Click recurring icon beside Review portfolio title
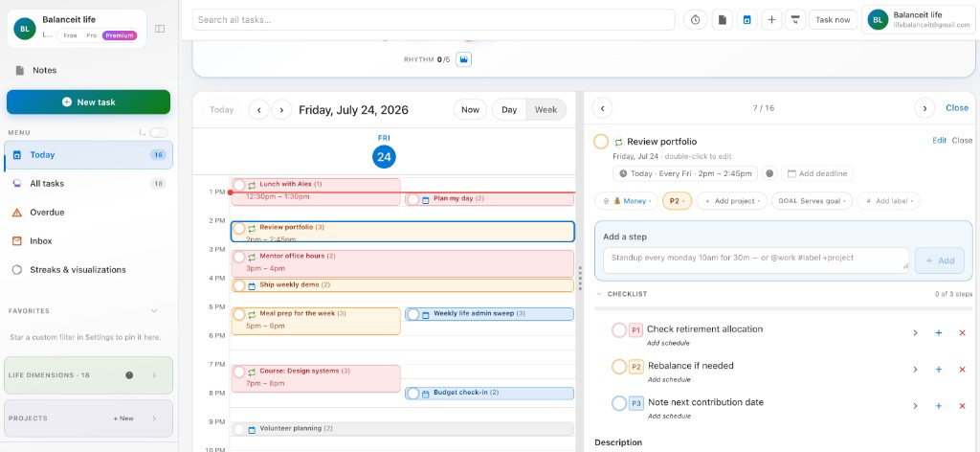This screenshot has height=452, width=980. click(x=619, y=142)
